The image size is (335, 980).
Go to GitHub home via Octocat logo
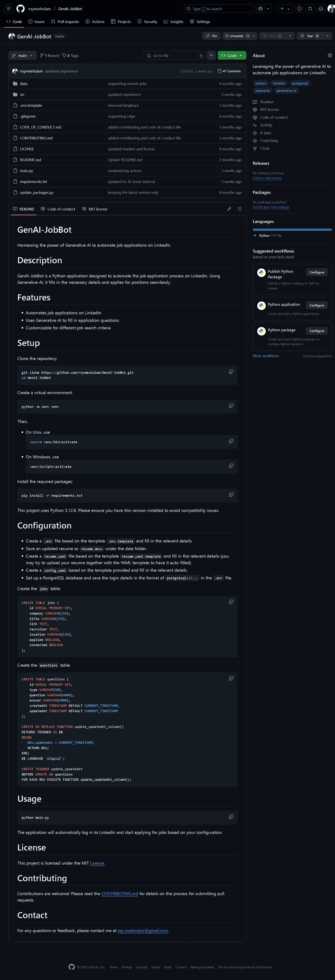[x=21, y=8]
